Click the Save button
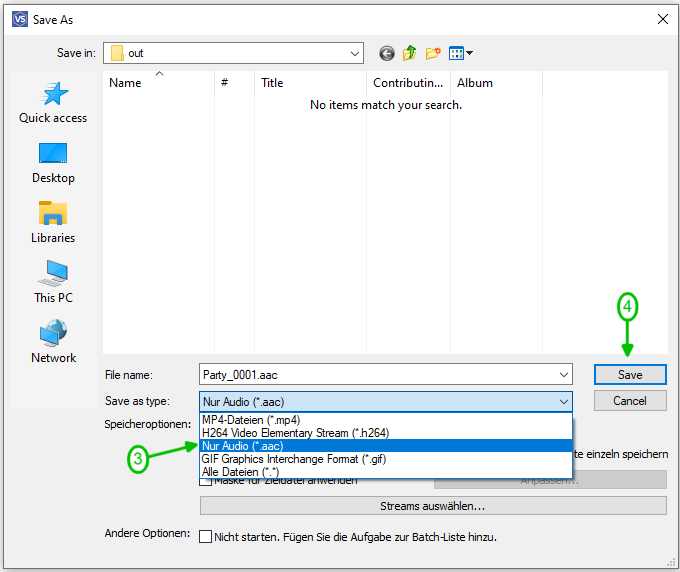Viewport: 680px width, 572px height. coord(629,375)
